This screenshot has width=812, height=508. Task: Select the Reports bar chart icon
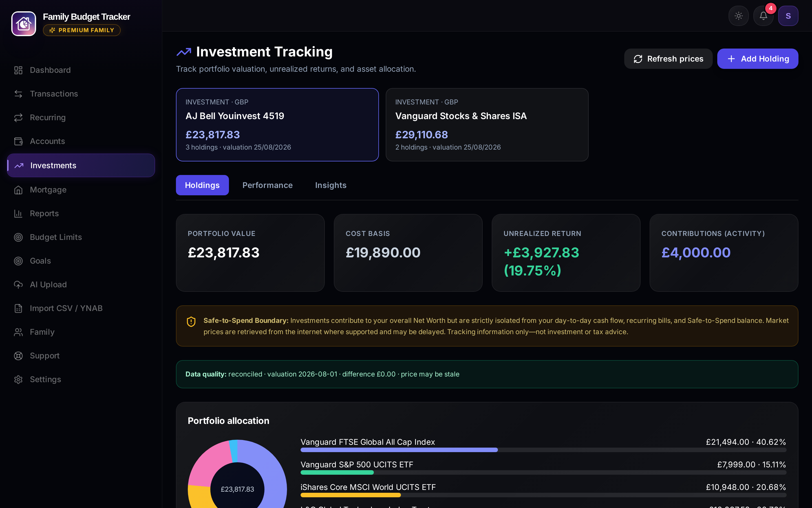point(18,213)
